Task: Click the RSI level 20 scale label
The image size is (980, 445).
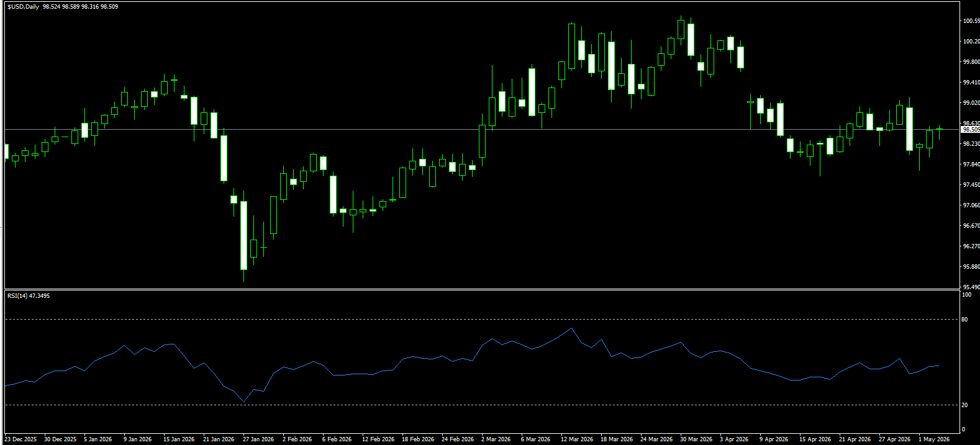Action: pyautogui.click(x=964, y=405)
